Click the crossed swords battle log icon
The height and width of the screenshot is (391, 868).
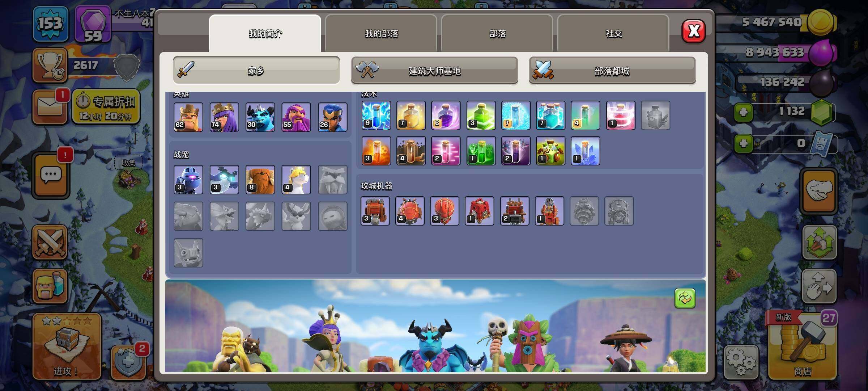(x=50, y=242)
